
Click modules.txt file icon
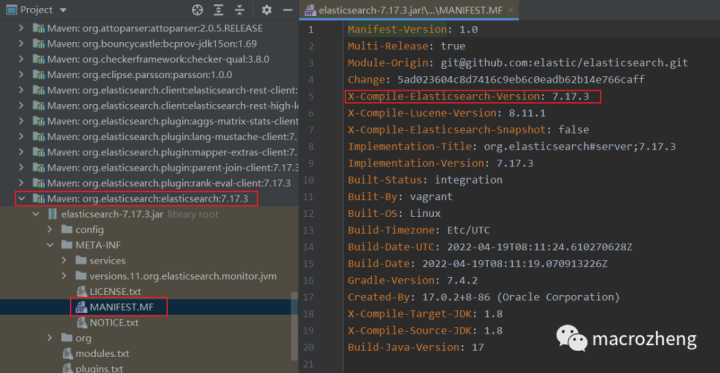(x=68, y=354)
